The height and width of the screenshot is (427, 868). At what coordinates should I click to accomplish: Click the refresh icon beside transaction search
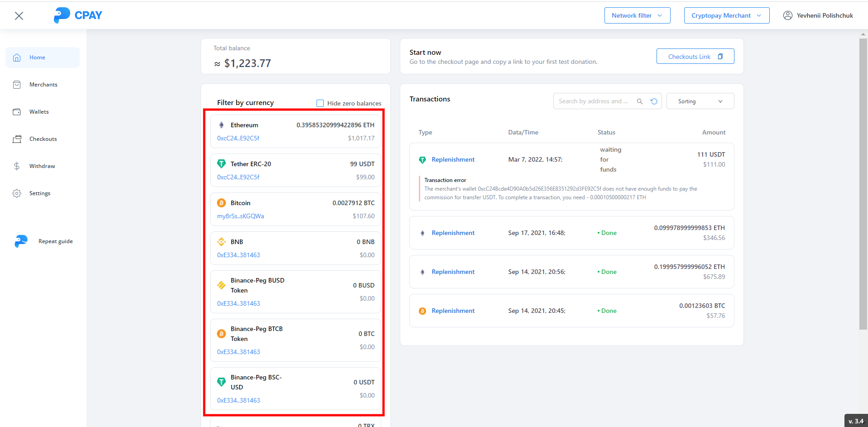pos(654,101)
